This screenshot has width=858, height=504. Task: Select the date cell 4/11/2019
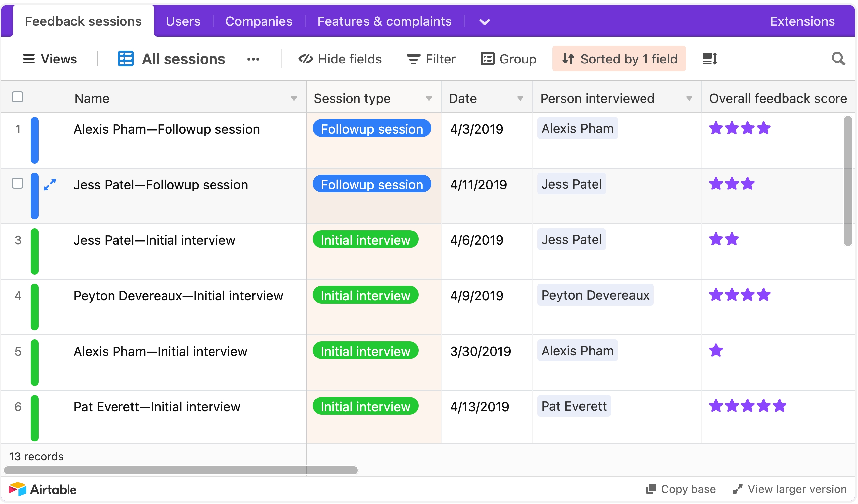(x=487, y=196)
